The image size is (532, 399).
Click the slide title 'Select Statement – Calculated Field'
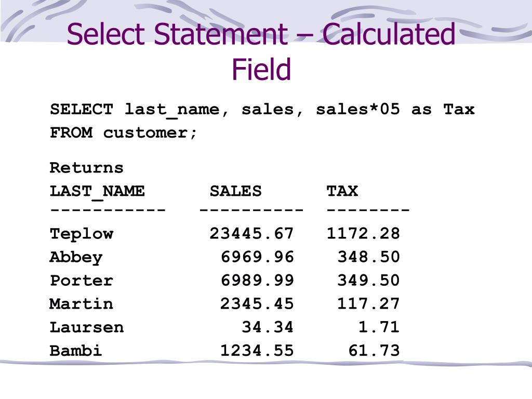[x=261, y=51]
